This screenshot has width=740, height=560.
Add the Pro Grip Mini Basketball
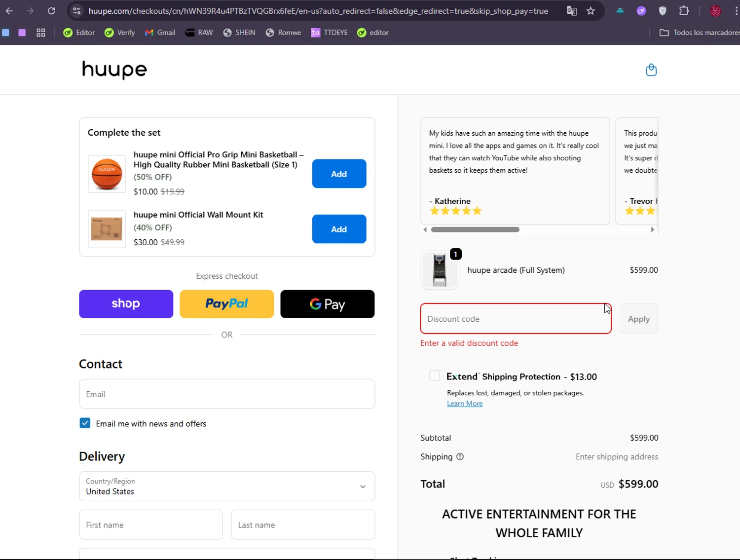(x=339, y=174)
